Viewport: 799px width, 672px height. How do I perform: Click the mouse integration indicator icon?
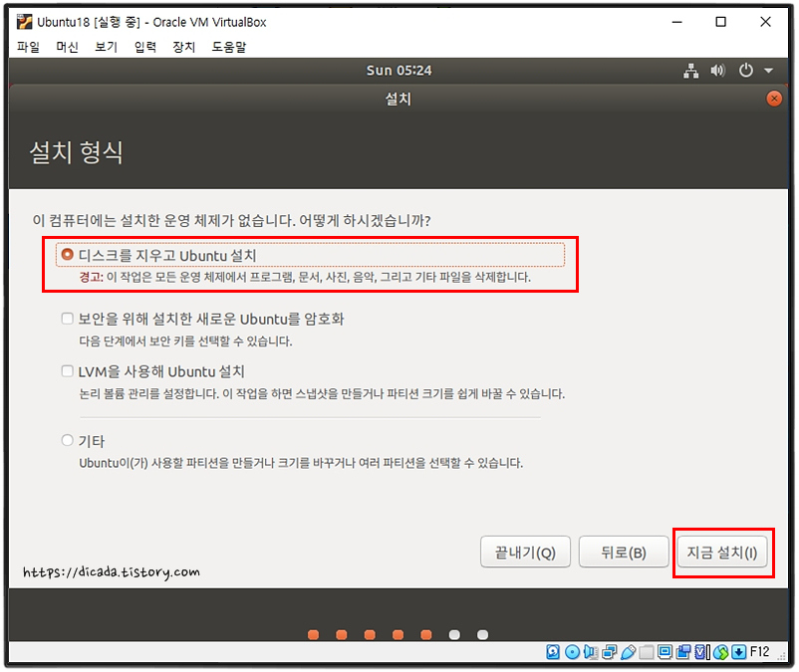[721, 652]
